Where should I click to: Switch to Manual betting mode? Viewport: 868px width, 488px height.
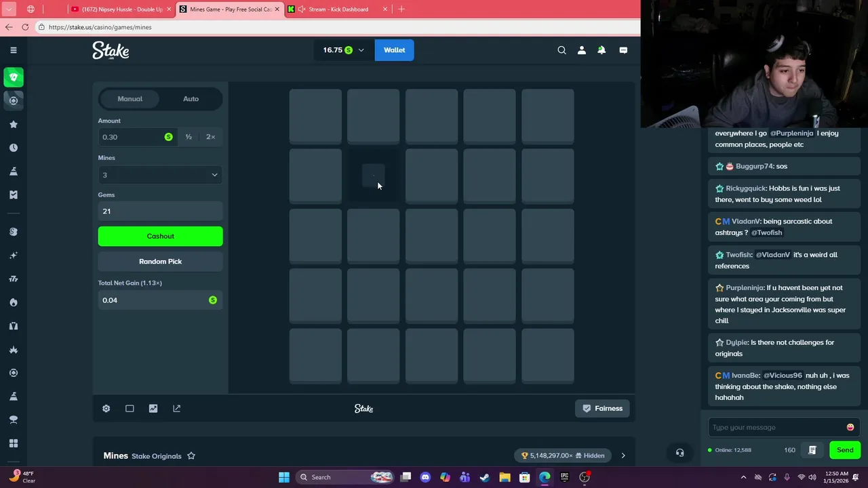pos(130,99)
